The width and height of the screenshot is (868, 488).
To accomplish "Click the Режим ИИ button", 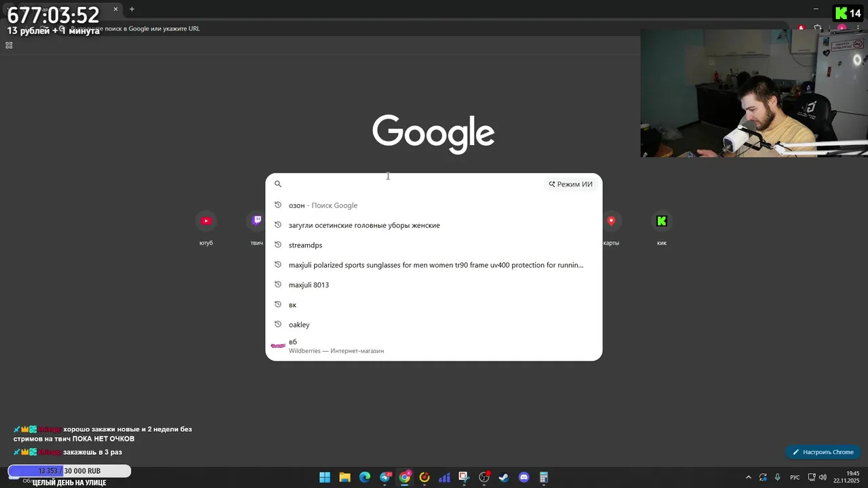I will tap(571, 184).
